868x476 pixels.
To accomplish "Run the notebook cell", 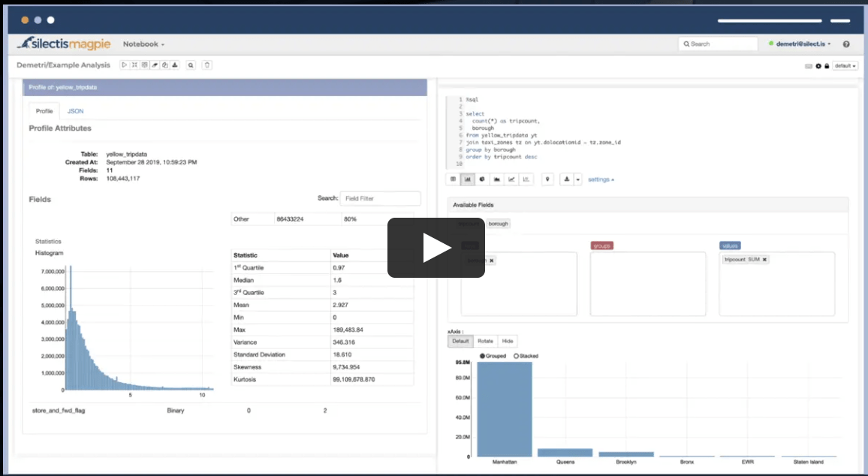I will pos(123,65).
